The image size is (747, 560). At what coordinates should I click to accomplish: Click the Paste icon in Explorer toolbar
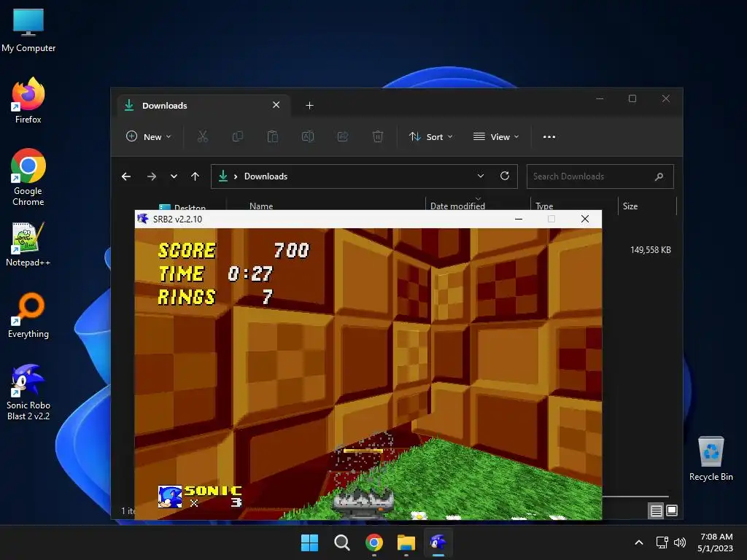(273, 136)
